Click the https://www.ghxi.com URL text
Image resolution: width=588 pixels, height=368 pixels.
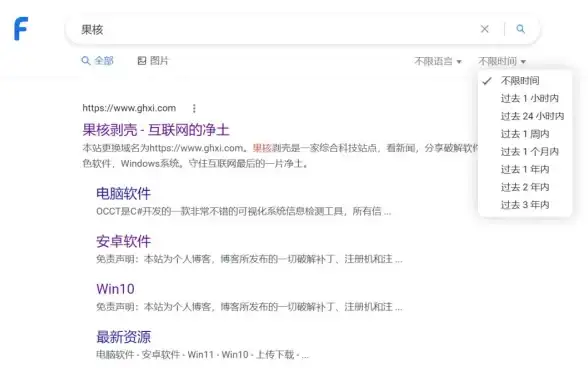(129, 108)
